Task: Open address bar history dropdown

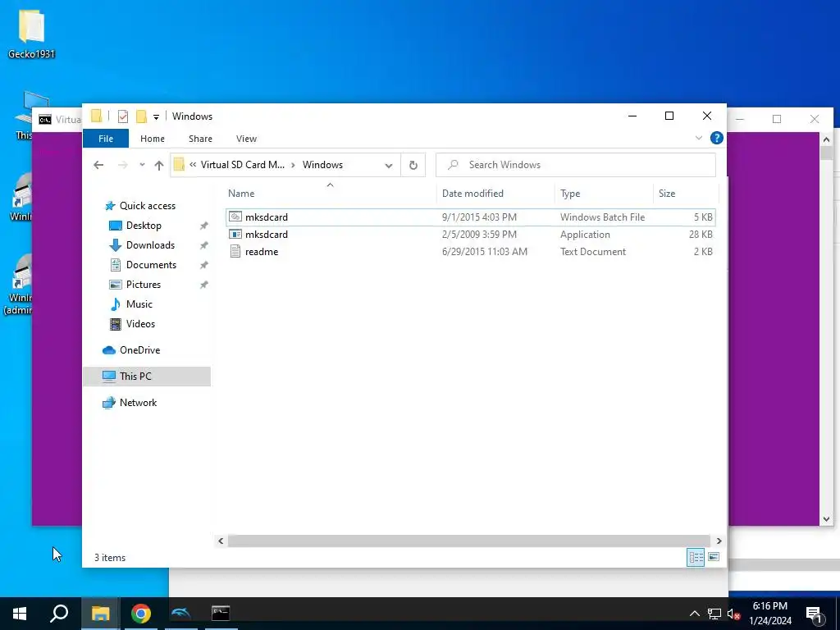Action: coord(388,165)
